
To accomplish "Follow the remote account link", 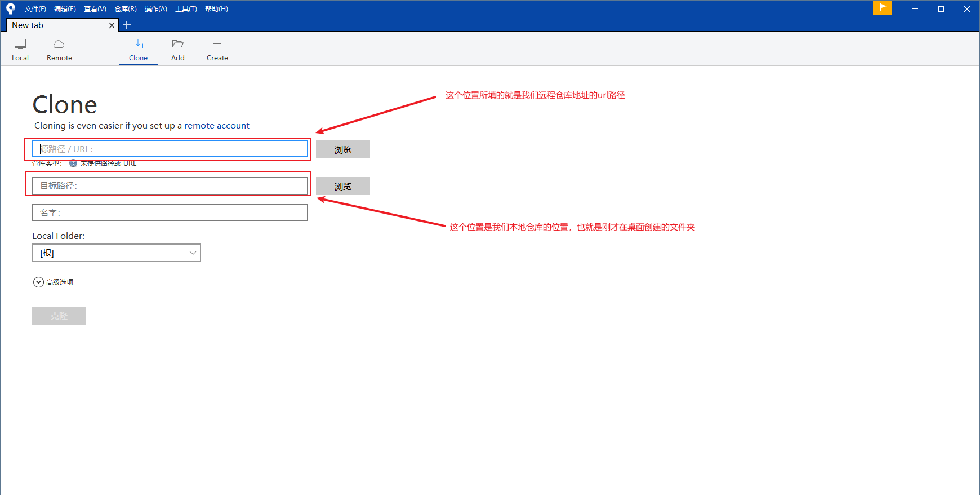I will click(x=217, y=126).
